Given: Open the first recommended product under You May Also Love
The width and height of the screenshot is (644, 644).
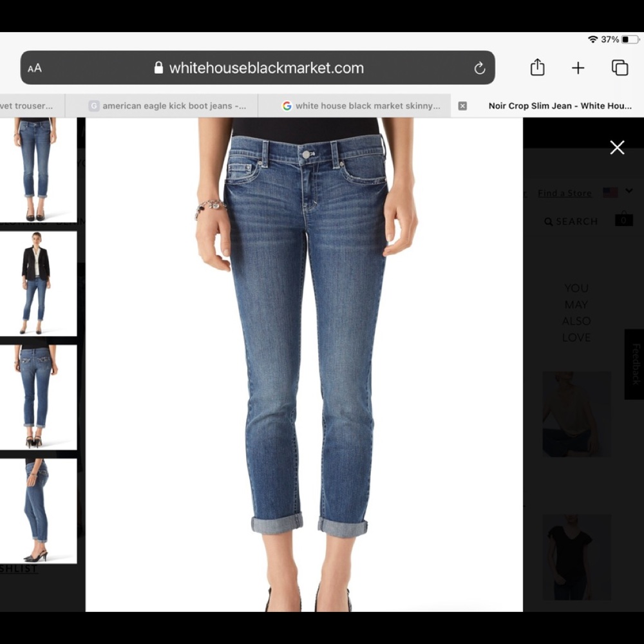Looking at the screenshot, I should pyautogui.click(x=576, y=414).
